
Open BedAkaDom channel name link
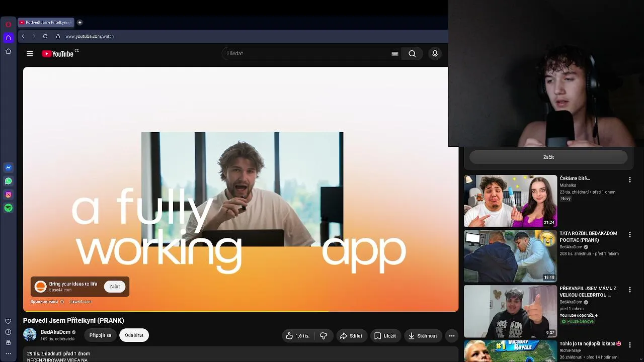click(x=55, y=332)
